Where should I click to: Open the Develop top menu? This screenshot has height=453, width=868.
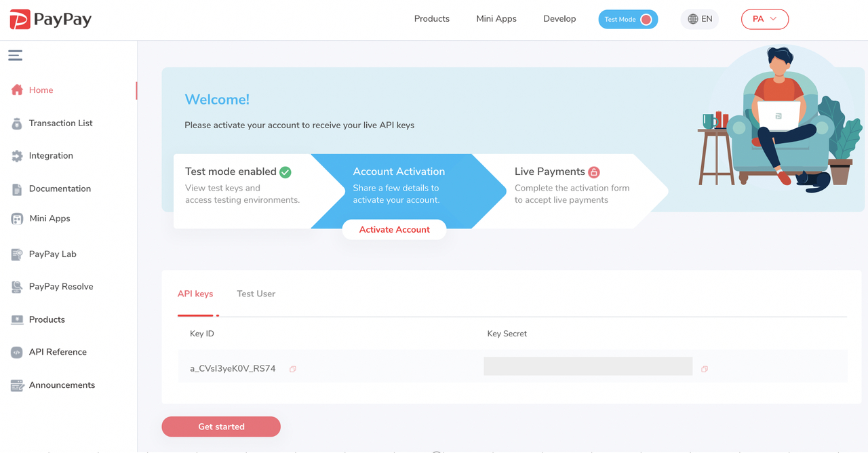[x=559, y=19]
